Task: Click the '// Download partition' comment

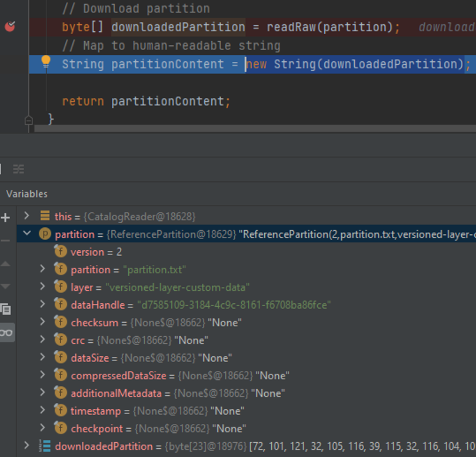Action: (136, 8)
